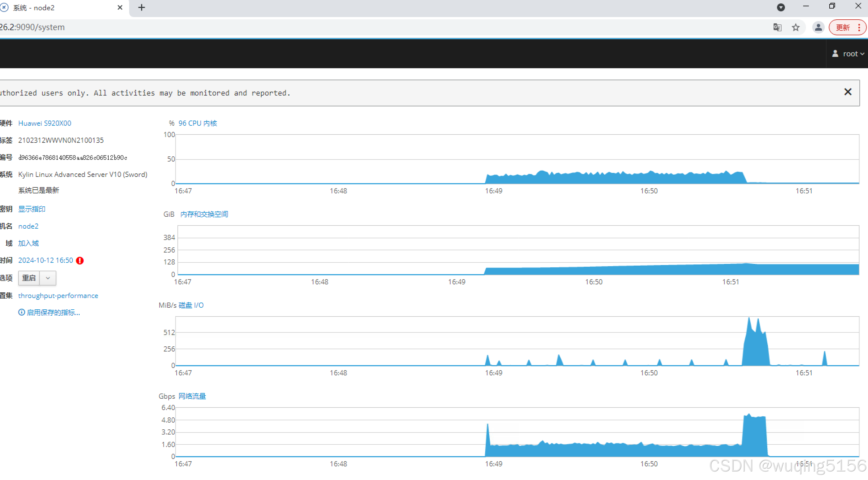This screenshot has width=868, height=480.
Task: Dismiss the authorized users banner
Action: pos(848,92)
